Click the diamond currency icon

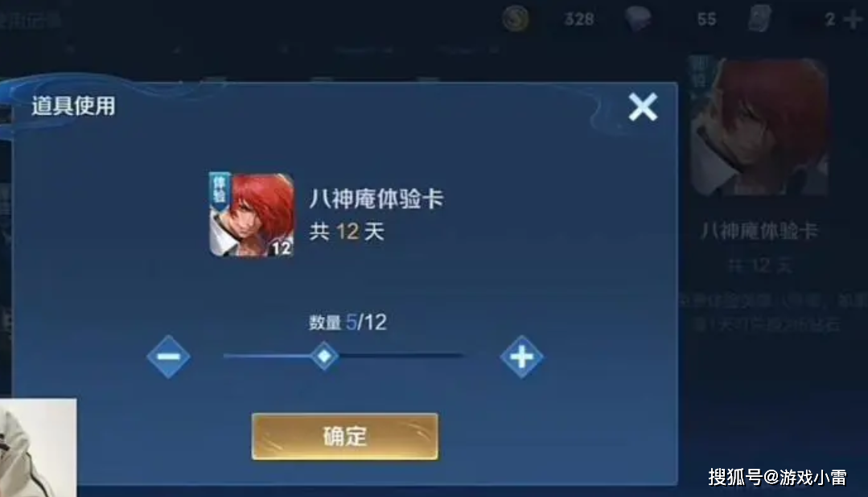[x=638, y=18]
